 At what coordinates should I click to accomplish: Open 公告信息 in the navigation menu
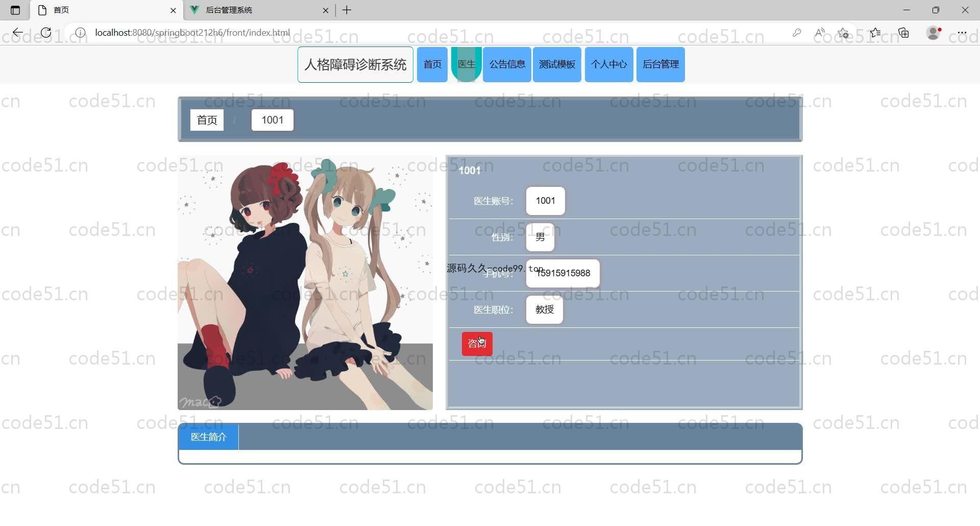tap(507, 64)
